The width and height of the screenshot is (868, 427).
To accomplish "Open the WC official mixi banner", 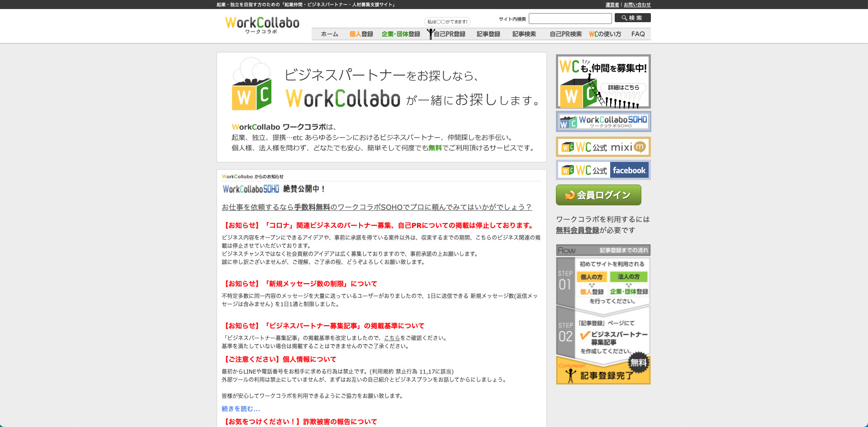I will (x=603, y=147).
